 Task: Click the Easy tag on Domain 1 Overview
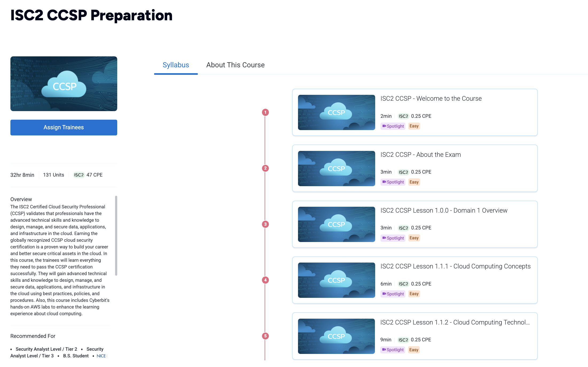pyautogui.click(x=414, y=238)
